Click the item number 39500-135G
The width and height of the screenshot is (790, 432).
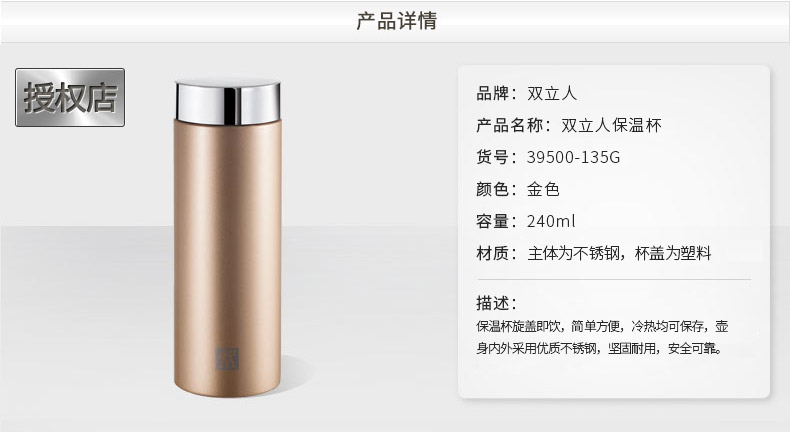click(573, 157)
